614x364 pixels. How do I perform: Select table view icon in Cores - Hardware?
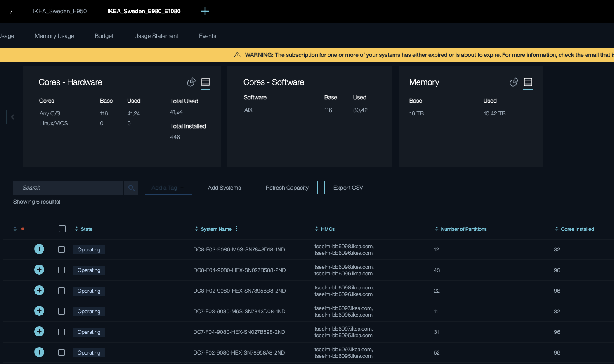coord(205,82)
